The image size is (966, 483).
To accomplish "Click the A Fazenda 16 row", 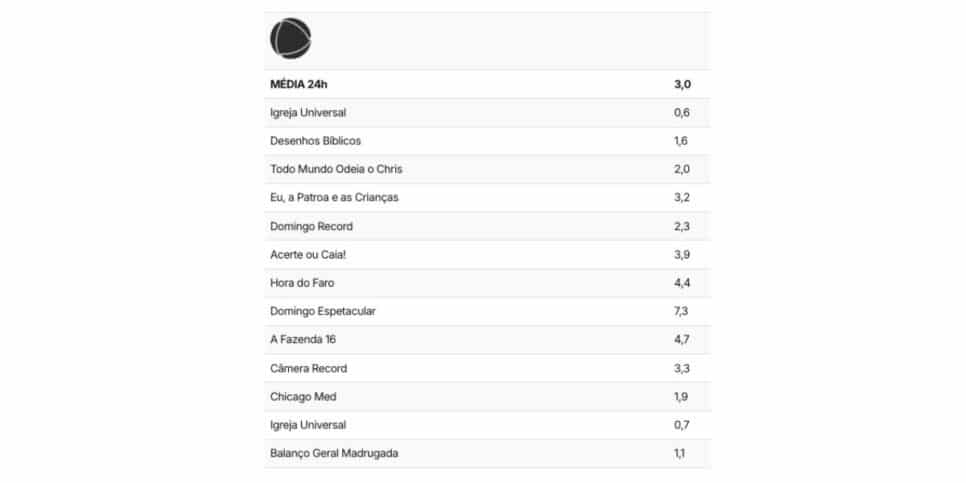I will [x=487, y=340].
